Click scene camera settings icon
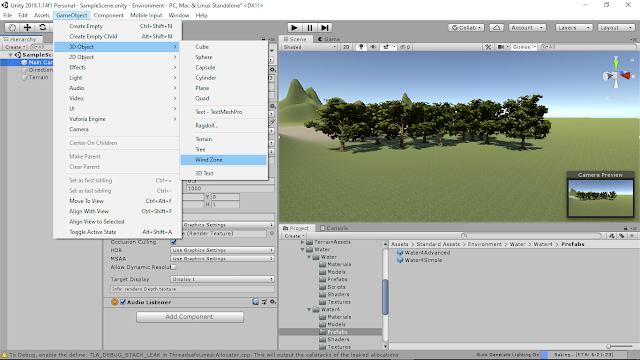The image size is (640, 360). (x=500, y=47)
